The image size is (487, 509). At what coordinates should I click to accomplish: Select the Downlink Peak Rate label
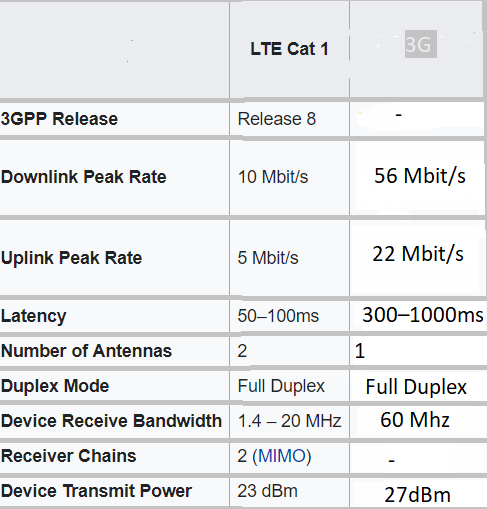tap(83, 177)
